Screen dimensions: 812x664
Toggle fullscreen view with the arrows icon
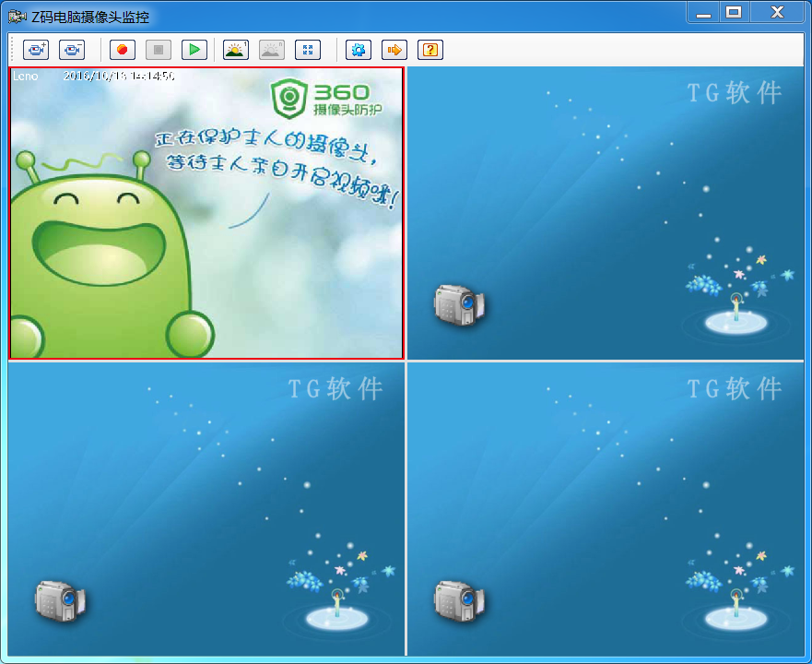pos(308,50)
